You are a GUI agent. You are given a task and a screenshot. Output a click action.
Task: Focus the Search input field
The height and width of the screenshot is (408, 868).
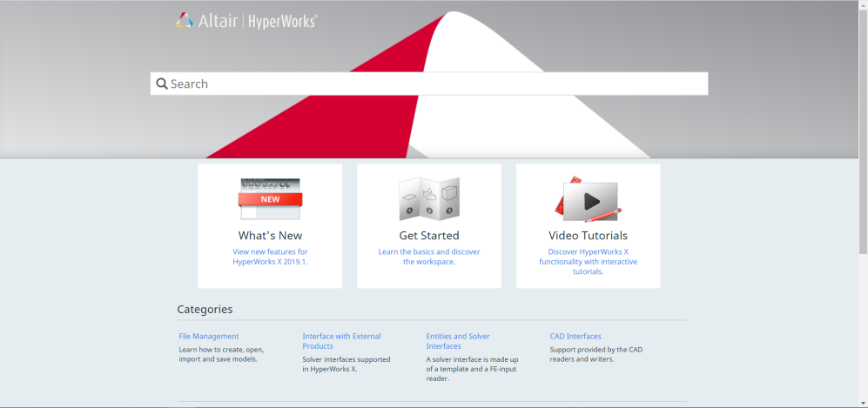pos(429,84)
